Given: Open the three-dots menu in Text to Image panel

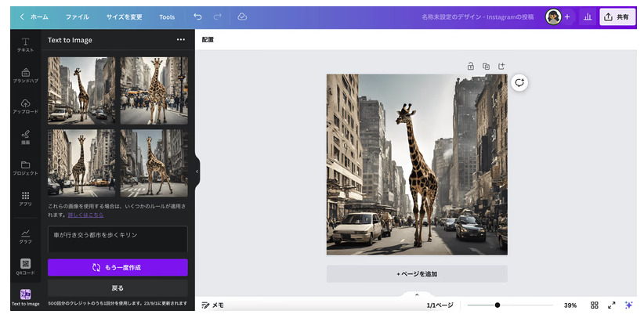Looking at the screenshot, I should coord(181,39).
